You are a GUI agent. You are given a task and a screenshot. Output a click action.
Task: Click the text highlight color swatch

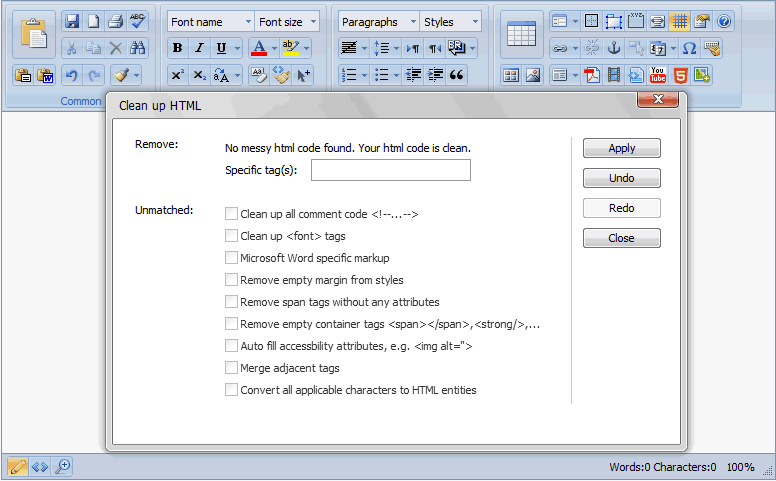point(291,48)
